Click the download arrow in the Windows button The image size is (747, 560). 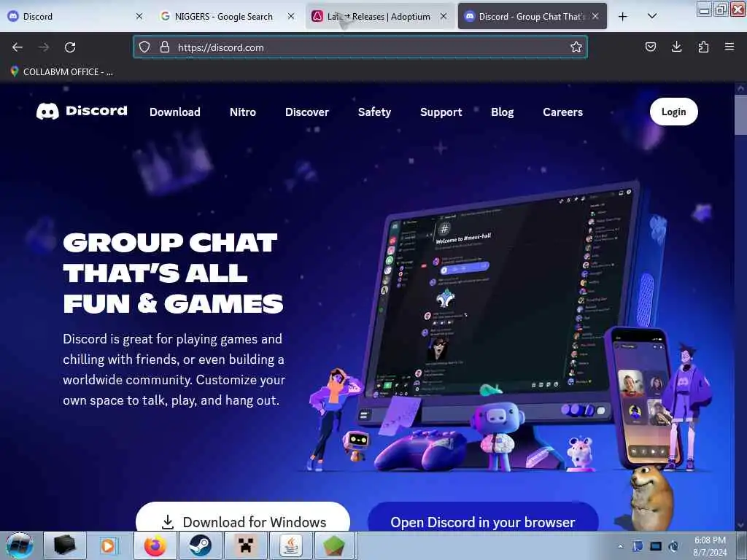pyautogui.click(x=168, y=522)
